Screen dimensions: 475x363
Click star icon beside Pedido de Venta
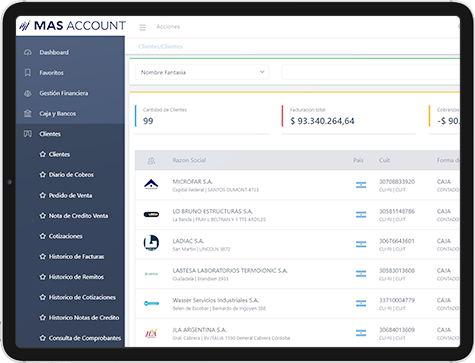(x=43, y=195)
